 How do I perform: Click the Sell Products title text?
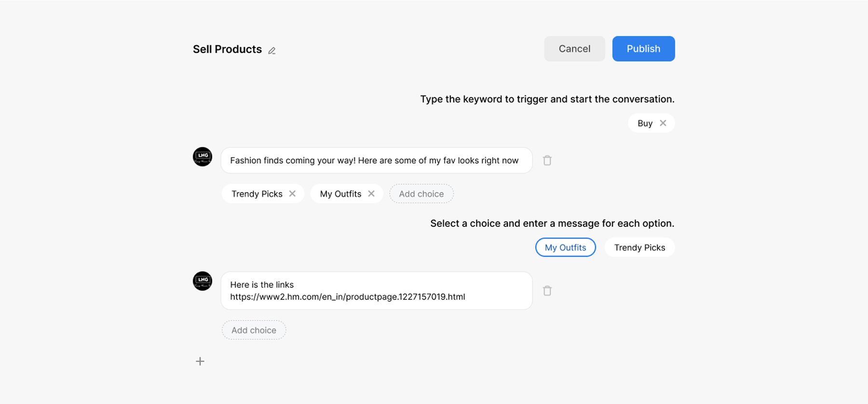click(227, 49)
